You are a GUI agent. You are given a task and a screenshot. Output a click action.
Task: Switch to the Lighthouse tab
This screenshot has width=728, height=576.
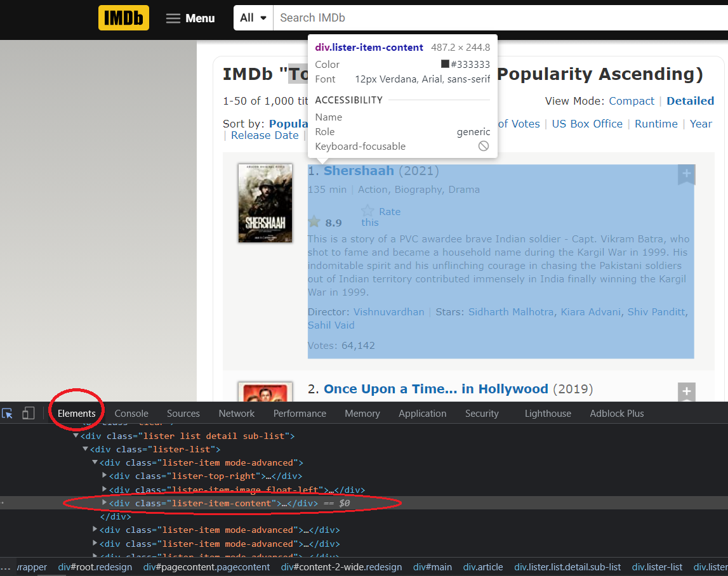tap(548, 414)
